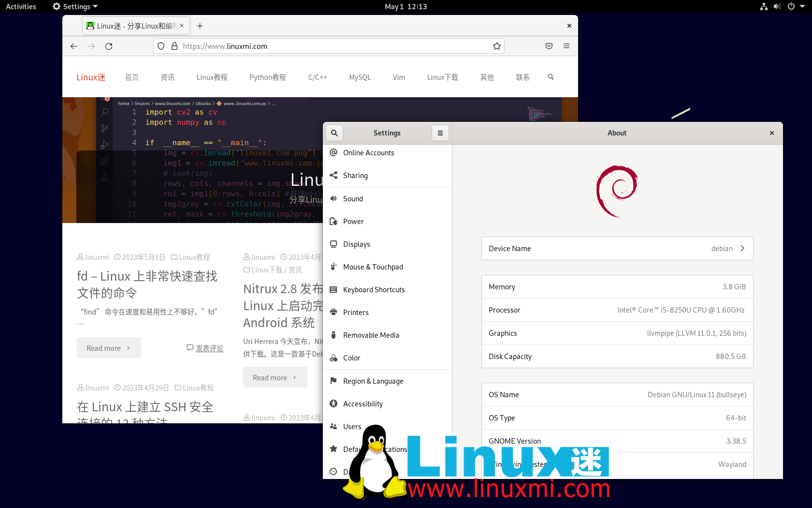Click the Pocket save icon in browser
Viewport: 812px width, 508px height.
[549, 46]
